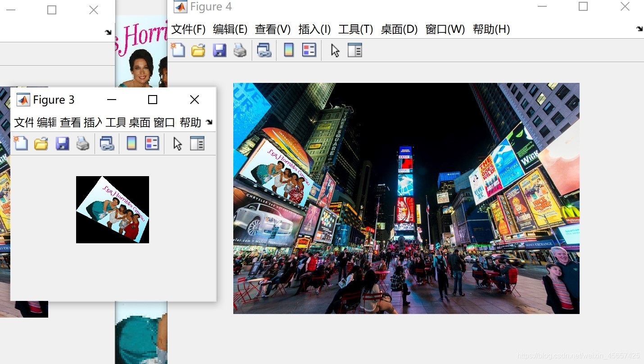Minimize the Figure 3 window

112,100
